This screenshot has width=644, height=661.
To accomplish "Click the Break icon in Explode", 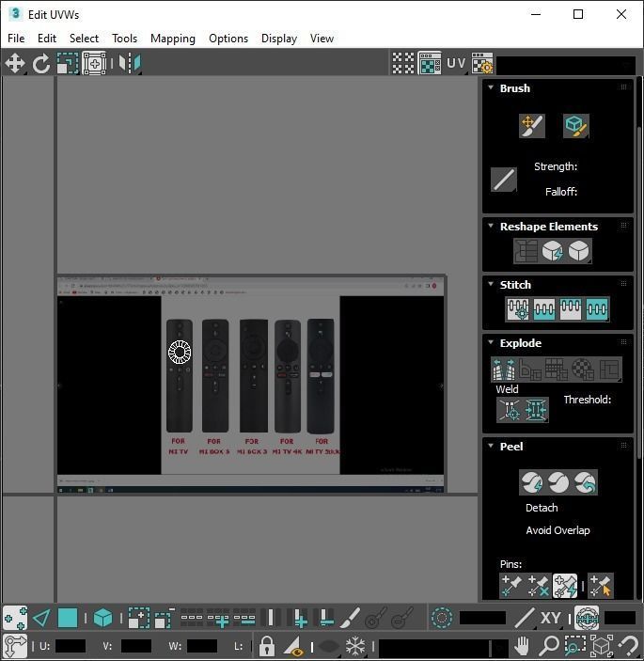I will 504,369.
